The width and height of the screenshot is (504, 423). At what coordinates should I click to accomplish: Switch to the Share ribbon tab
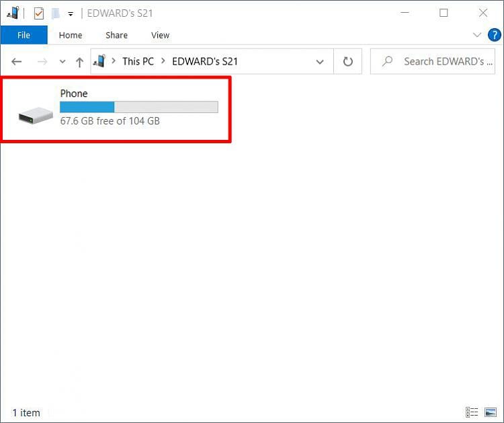[117, 35]
